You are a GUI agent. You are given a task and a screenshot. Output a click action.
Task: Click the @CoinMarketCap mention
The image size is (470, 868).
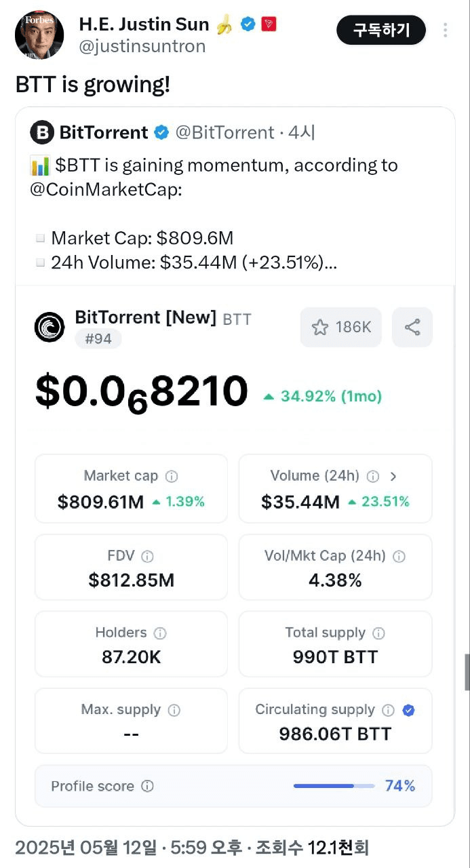pyautogui.click(x=106, y=189)
